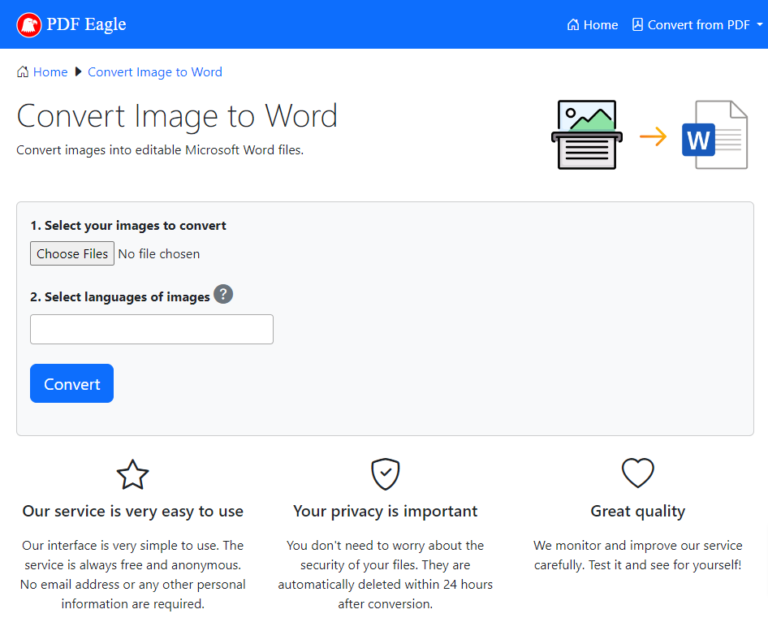The height and width of the screenshot is (618, 768).
Task: Click the 'Great quality' heading
Action: [x=638, y=511]
